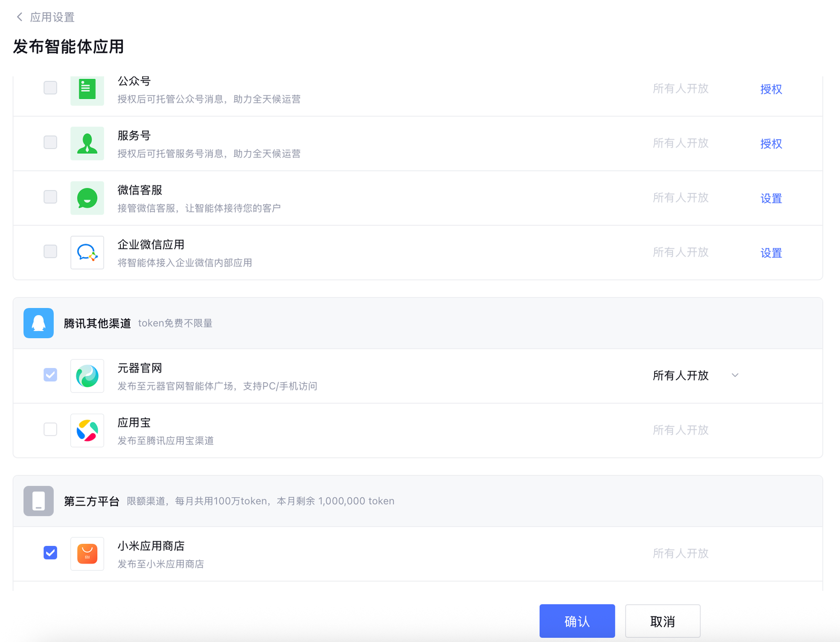840x642 pixels.
Task: Click the 第三方平台 gray device icon
Action: [x=38, y=501]
